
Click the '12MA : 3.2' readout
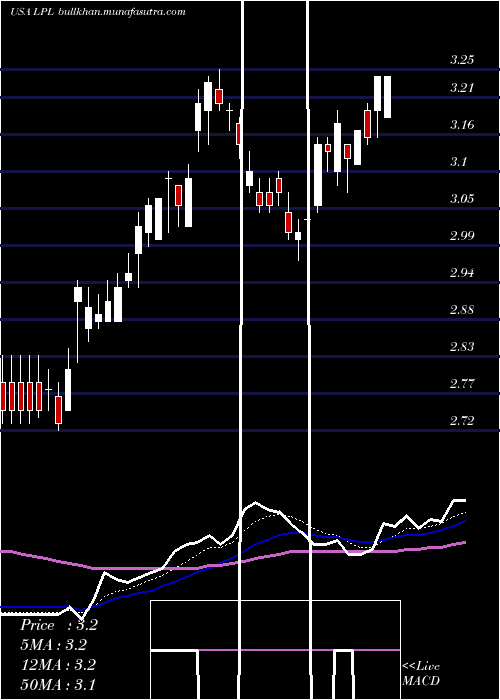58,665
